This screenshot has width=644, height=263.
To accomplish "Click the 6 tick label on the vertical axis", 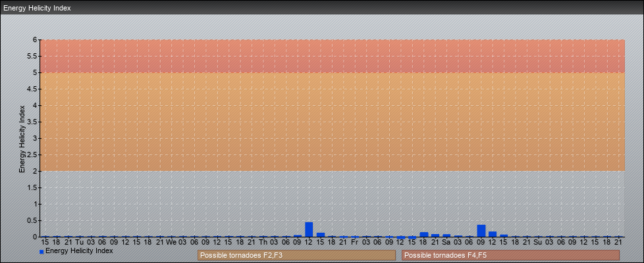I will click(x=36, y=40).
